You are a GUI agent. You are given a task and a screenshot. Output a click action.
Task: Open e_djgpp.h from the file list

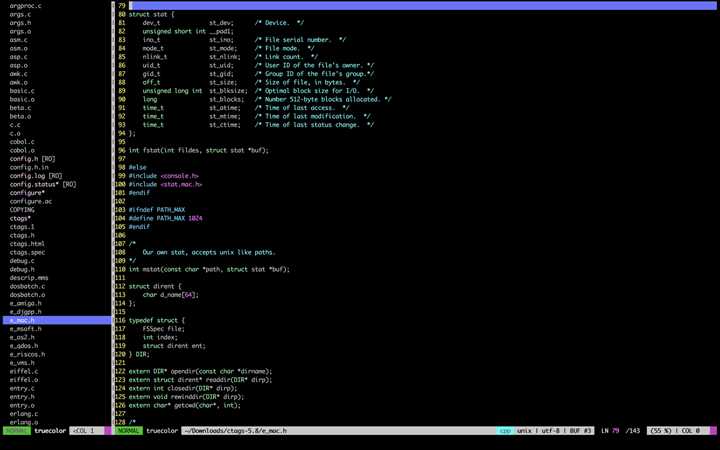25,312
